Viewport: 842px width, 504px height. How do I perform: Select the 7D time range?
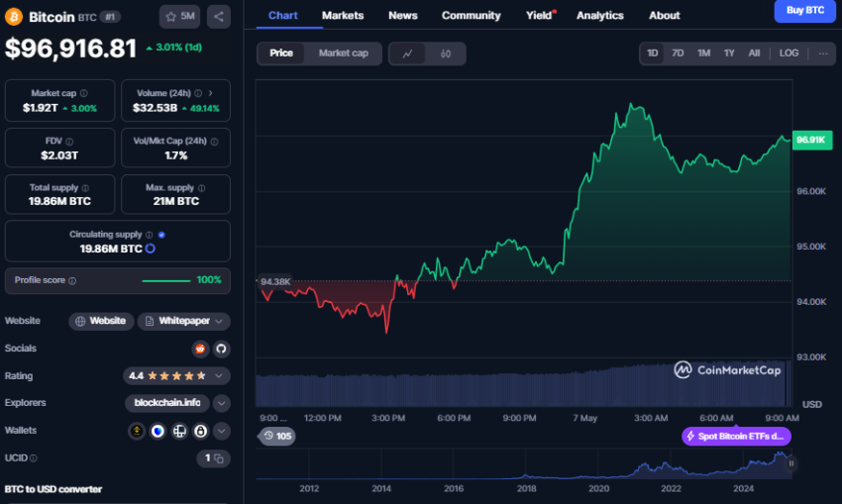[x=678, y=53]
